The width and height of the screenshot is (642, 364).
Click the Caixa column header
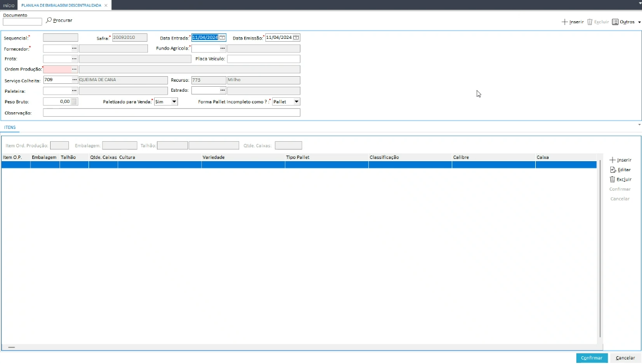click(x=566, y=157)
